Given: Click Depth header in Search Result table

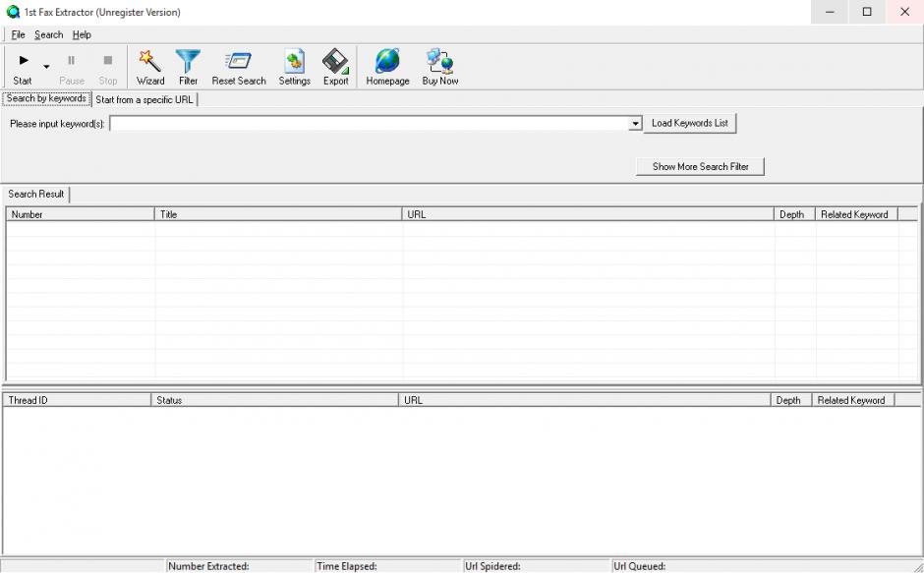Looking at the screenshot, I should point(794,214).
